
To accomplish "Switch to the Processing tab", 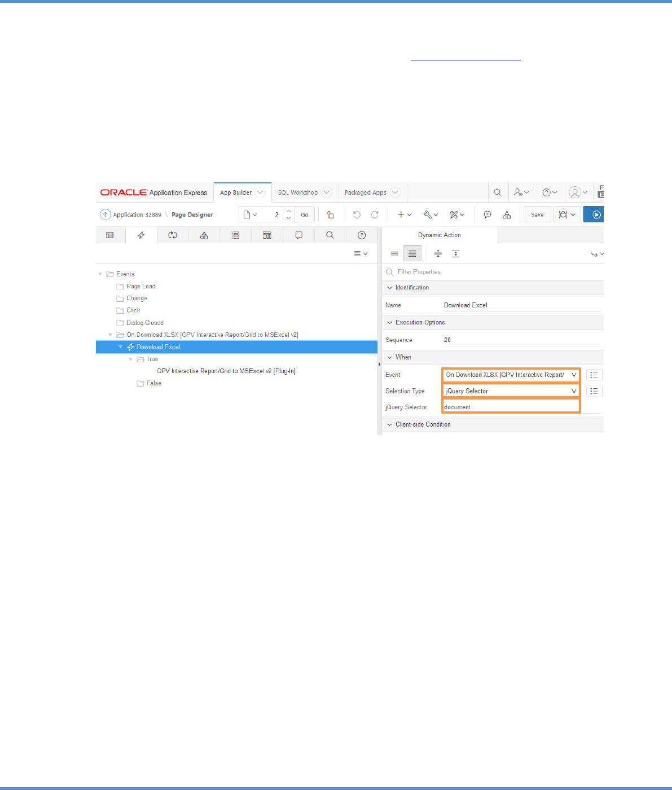I will [173, 235].
